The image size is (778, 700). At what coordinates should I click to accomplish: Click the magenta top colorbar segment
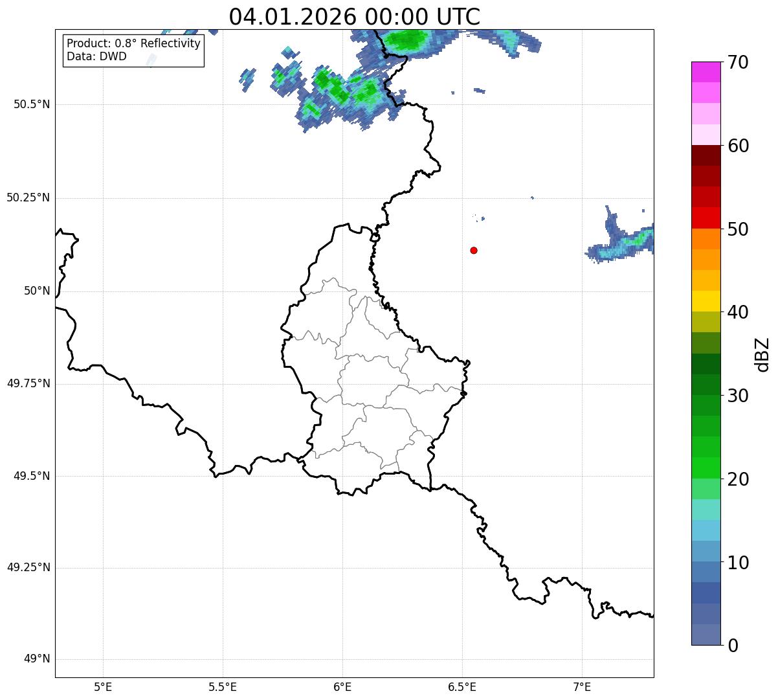706,72
